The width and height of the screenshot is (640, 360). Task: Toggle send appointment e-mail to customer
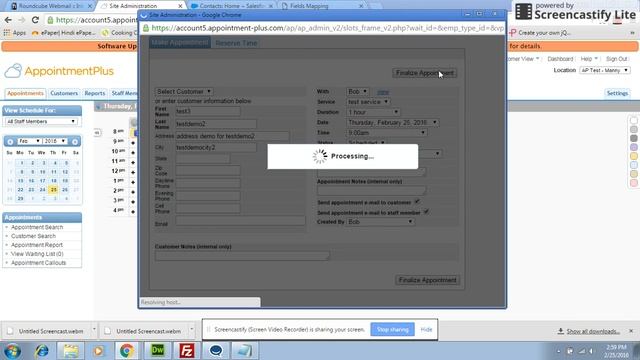417,202
